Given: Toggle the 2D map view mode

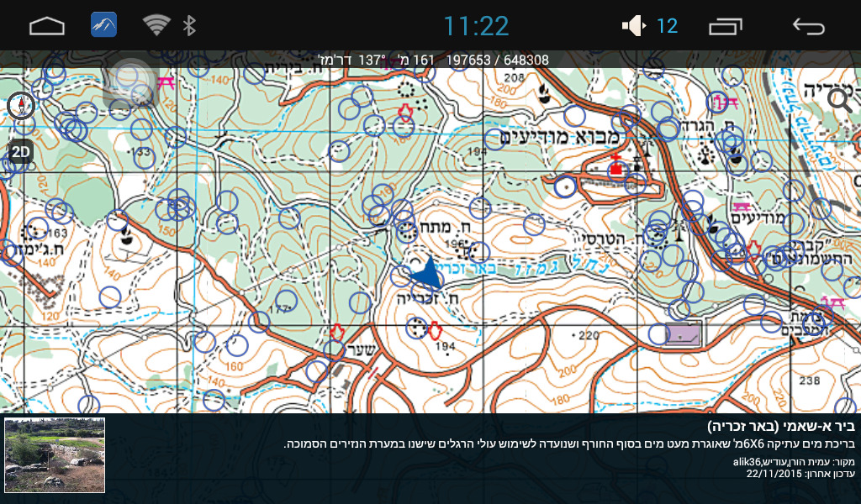Looking at the screenshot, I should [x=20, y=152].
